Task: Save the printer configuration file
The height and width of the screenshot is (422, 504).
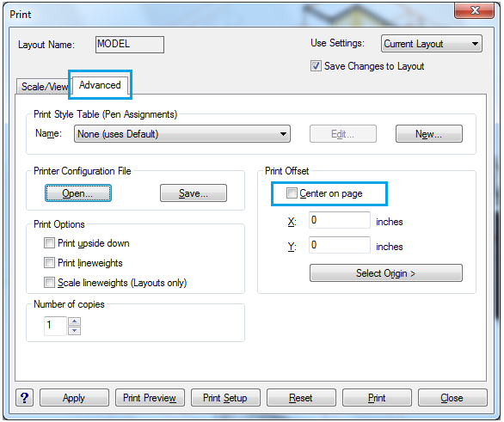Action: [x=194, y=193]
